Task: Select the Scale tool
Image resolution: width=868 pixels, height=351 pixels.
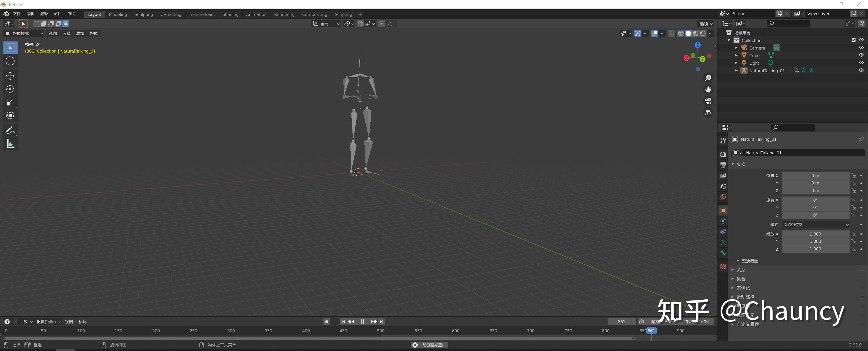Action: [x=10, y=102]
